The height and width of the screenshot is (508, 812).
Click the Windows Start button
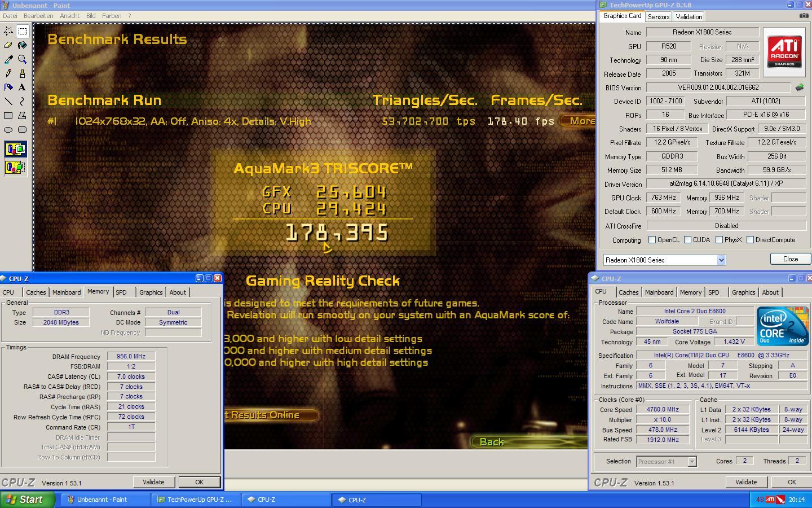(x=28, y=500)
